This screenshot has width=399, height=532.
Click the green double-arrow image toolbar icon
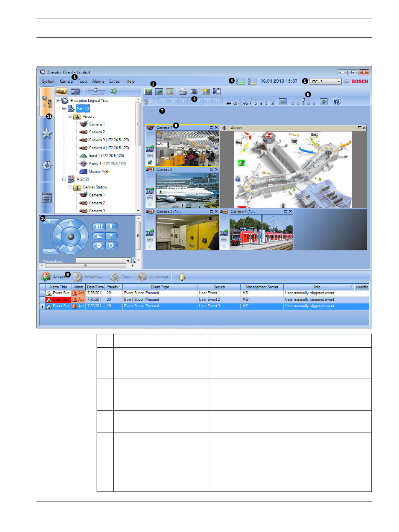(x=159, y=91)
